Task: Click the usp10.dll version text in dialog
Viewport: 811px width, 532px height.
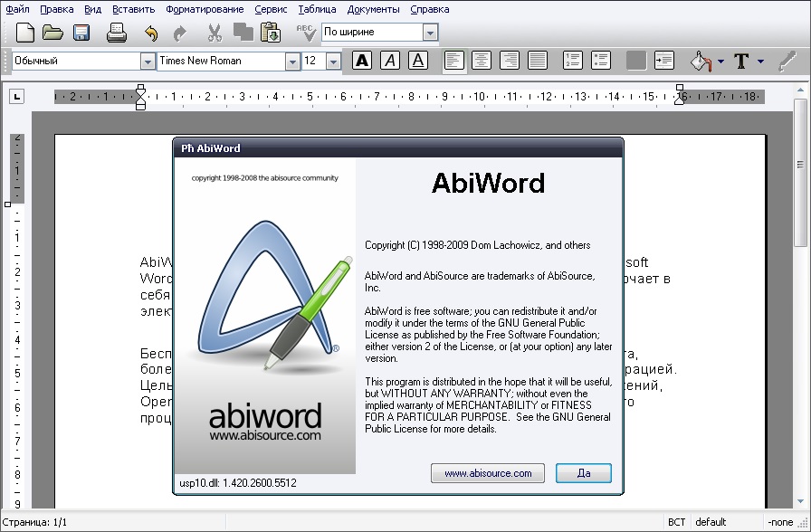Action: pyautogui.click(x=238, y=483)
